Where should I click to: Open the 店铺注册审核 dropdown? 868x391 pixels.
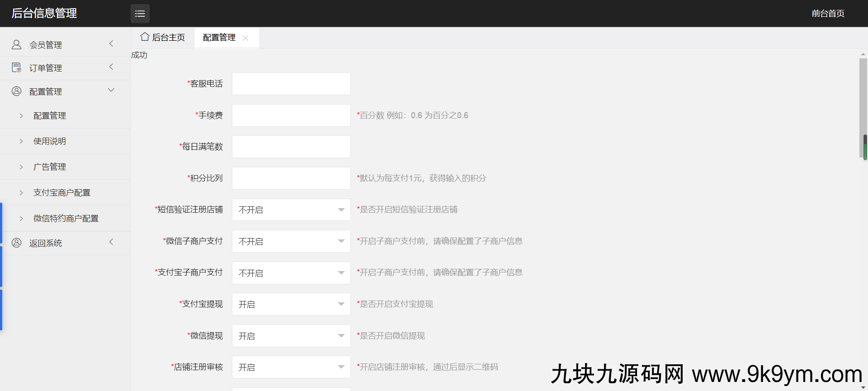coord(291,367)
